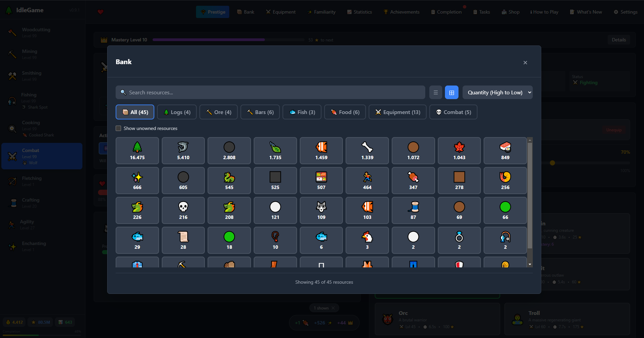Click the bone item with quantity 1.339
The image size is (644, 338).
pos(367,151)
